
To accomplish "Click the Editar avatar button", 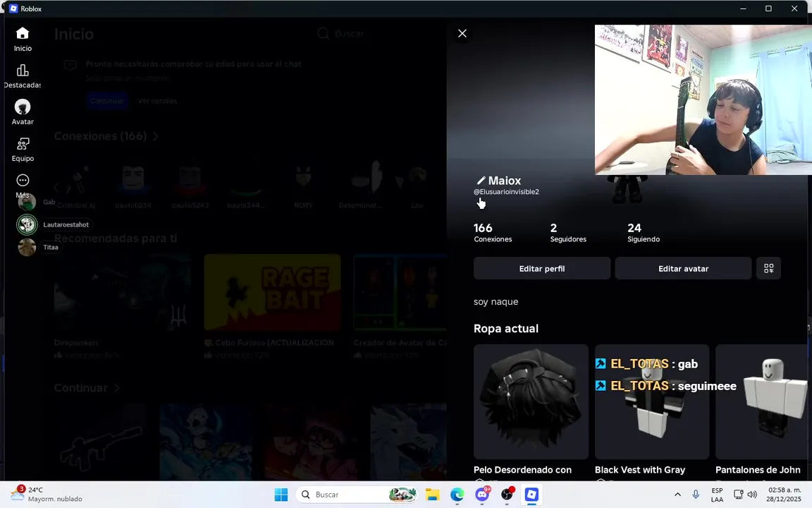I will 683,268.
